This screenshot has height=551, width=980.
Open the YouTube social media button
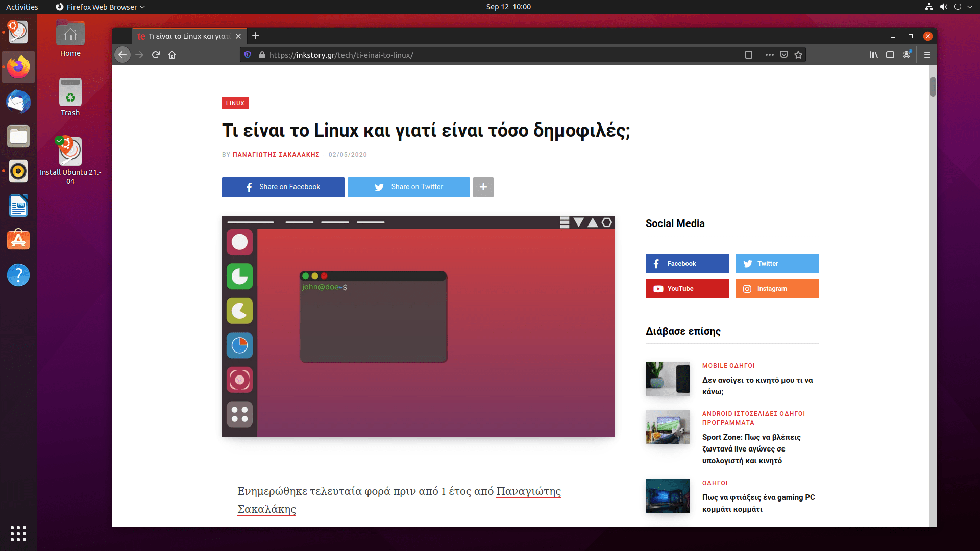click(x=687, y=289)
